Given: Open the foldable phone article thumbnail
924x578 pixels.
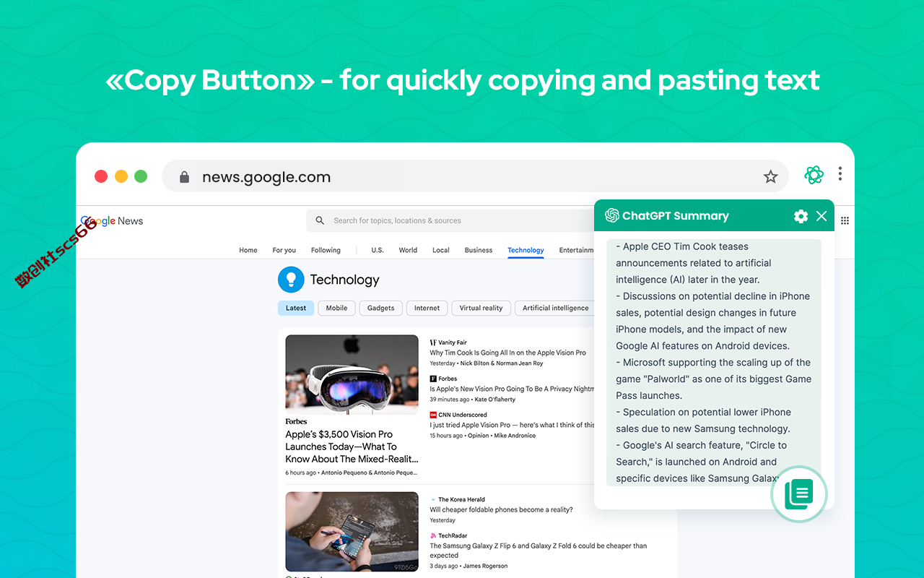Looking at the screenshot, I should click(352, 532).
